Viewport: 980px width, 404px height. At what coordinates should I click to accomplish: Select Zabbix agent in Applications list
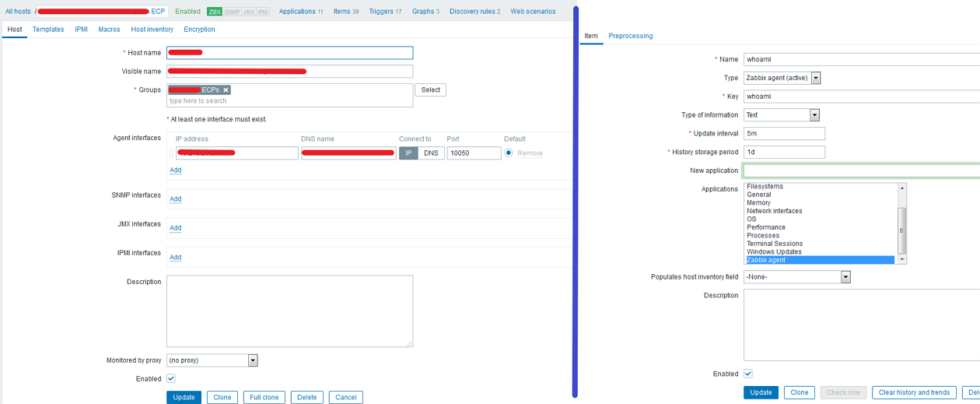(821, 260)
